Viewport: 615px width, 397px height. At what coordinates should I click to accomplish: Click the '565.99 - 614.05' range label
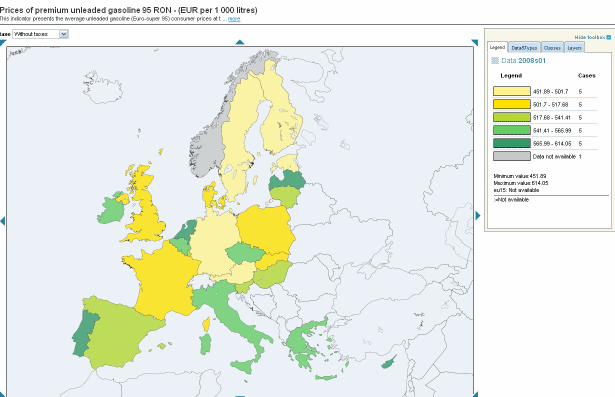pyautogui.click(x=552, y=144)
